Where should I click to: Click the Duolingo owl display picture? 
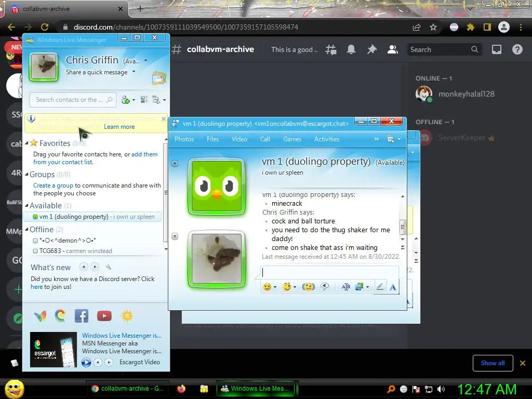tap(217, 186)
